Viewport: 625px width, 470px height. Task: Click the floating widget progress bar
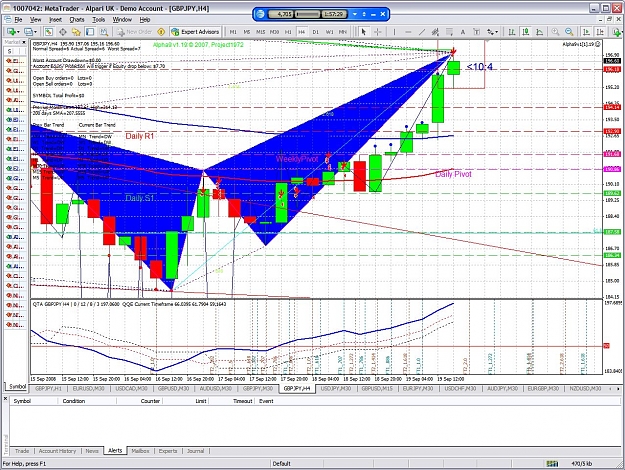[x=308, y=14]
